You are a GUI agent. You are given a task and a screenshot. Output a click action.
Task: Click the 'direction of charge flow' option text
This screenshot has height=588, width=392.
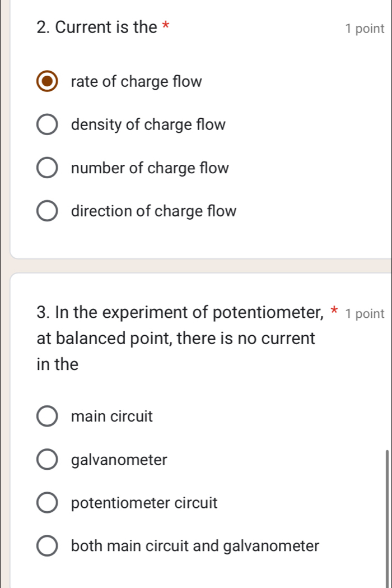[x=154, y=212]
